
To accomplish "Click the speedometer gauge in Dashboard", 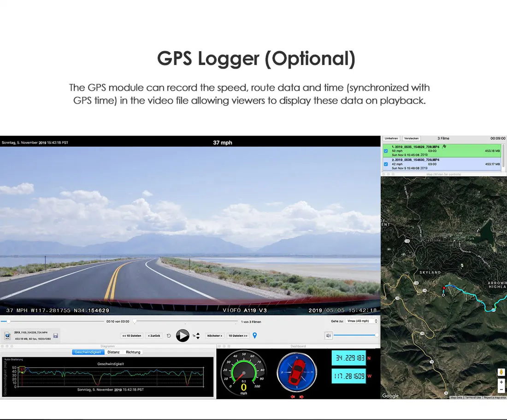I will point(243,373).
